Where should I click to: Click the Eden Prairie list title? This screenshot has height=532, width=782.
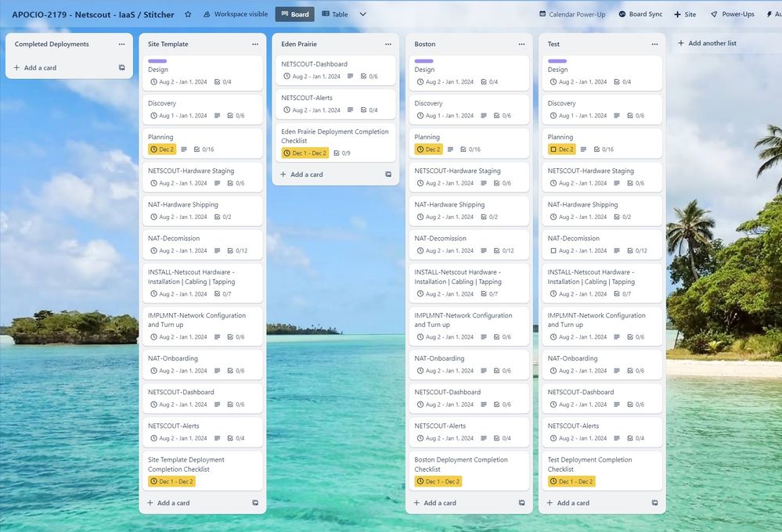pos(299,44)
